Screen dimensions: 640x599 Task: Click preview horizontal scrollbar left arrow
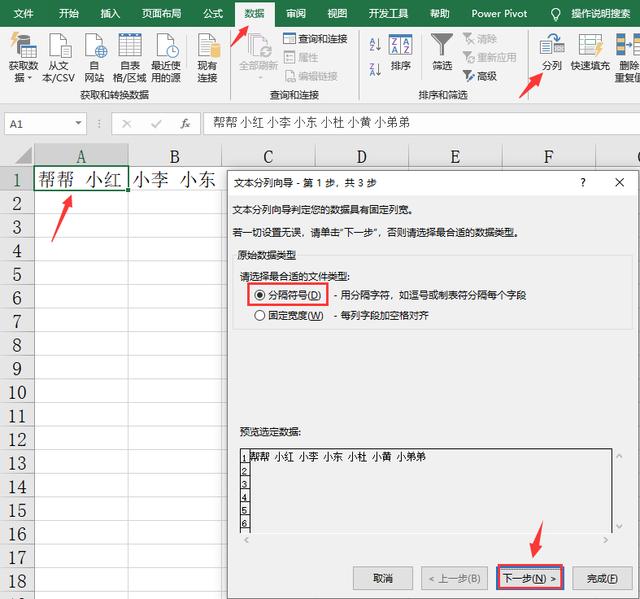coord(246,540)
